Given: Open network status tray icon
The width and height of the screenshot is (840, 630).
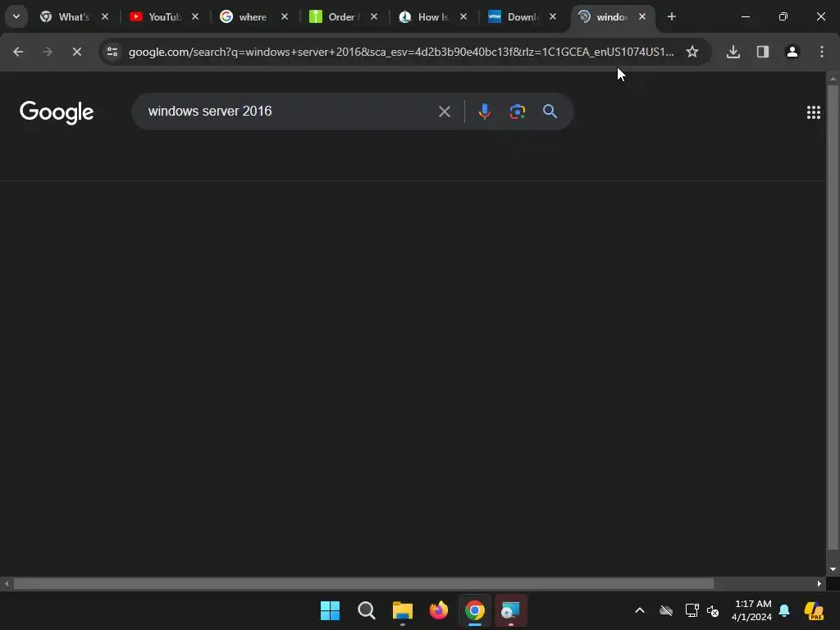Looking at the screenshot, I should click(692, 610).
